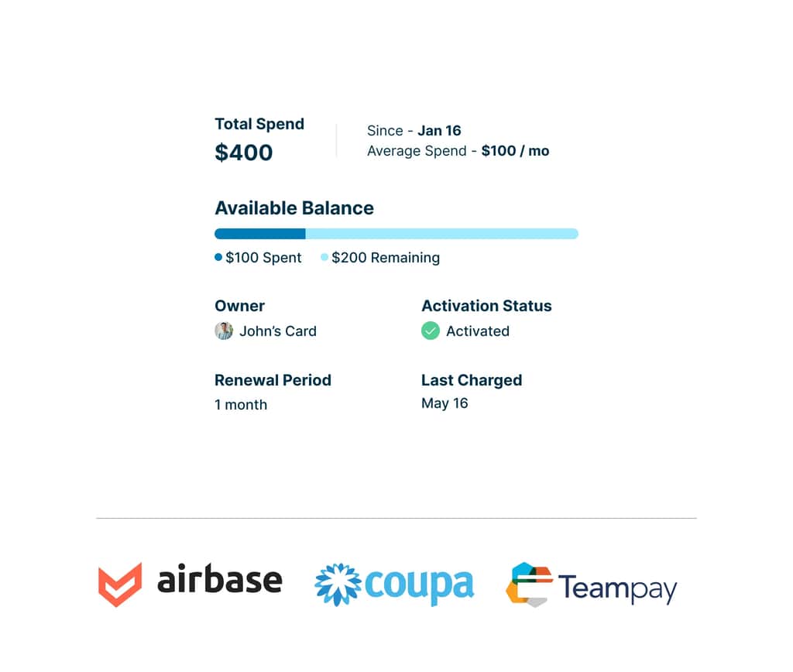Viewport: 793px width, 672px height.
Task: Click the light blue Remaining legend dot
Action: coord(324,258)
